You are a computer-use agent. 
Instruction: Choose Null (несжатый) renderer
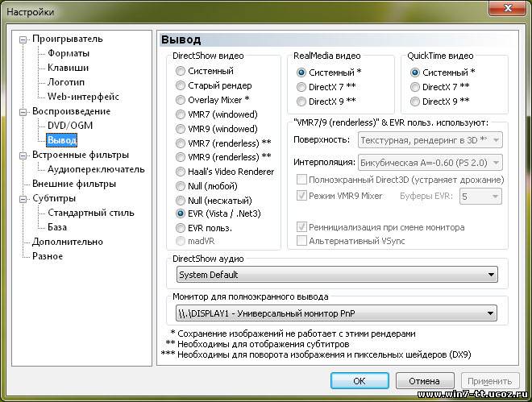pyautogui.click(x=181, y=201)
